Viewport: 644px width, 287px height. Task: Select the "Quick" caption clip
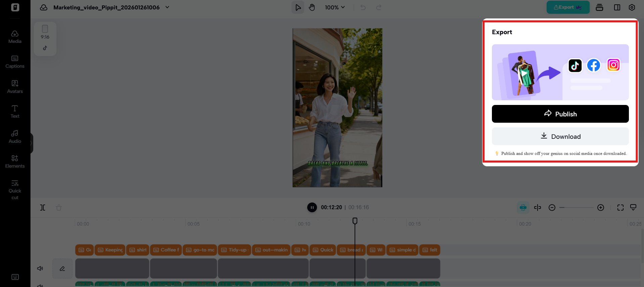point(323,250)
